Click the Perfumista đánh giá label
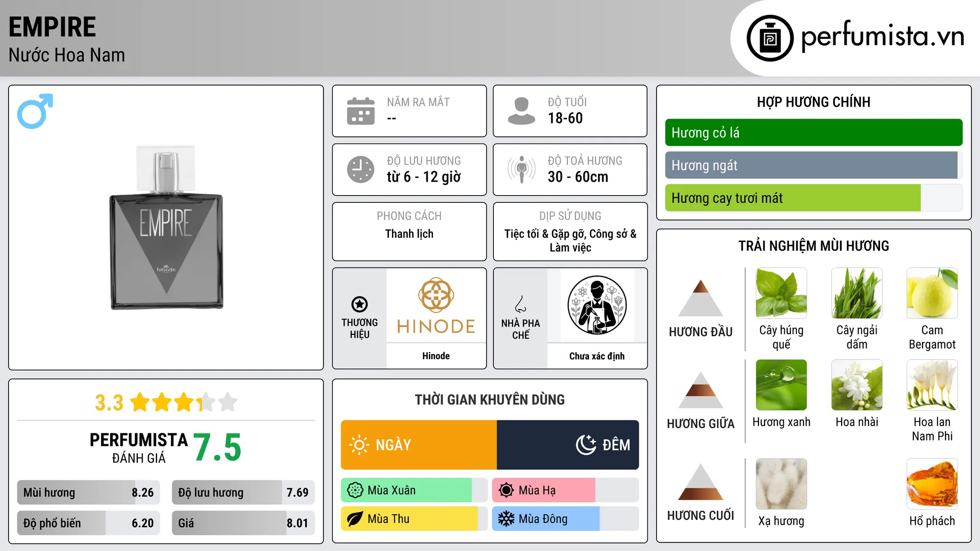This screenshot has width=980, height=551. click(x=139, y=448)
